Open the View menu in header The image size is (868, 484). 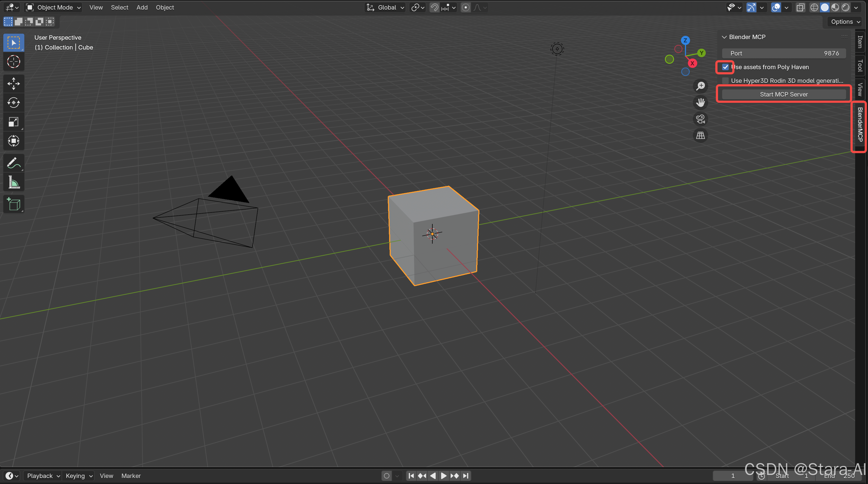[x=96, y=7]
